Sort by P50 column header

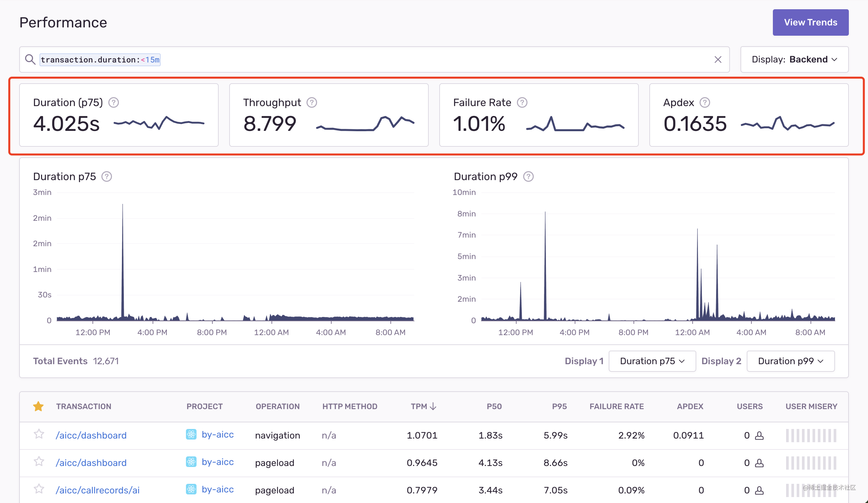494,406
